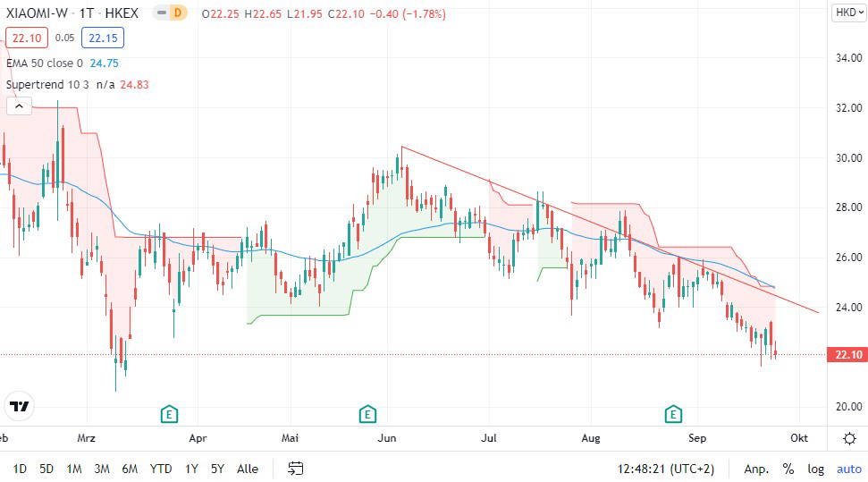Select the YTD time range
Screen dimensions: 868x482
pyautogui.click(x=161, y=469)
